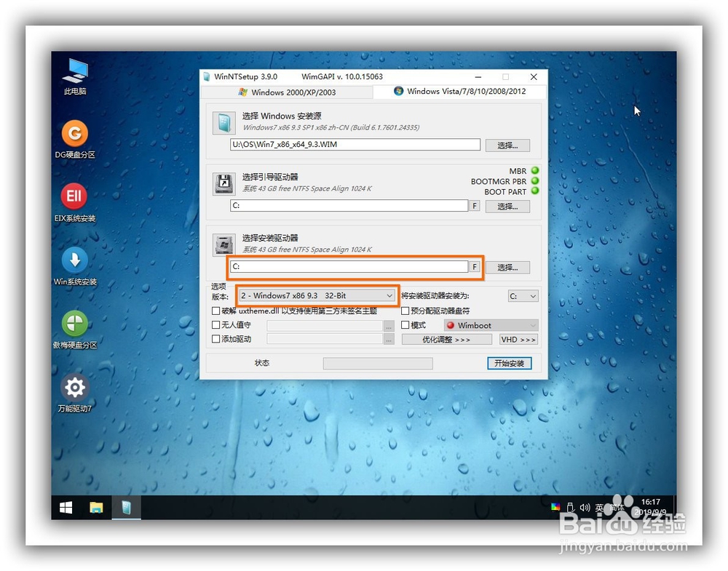728x571 pixels.
Task: Click the volume icon in system tray
Action: point(585,508)
